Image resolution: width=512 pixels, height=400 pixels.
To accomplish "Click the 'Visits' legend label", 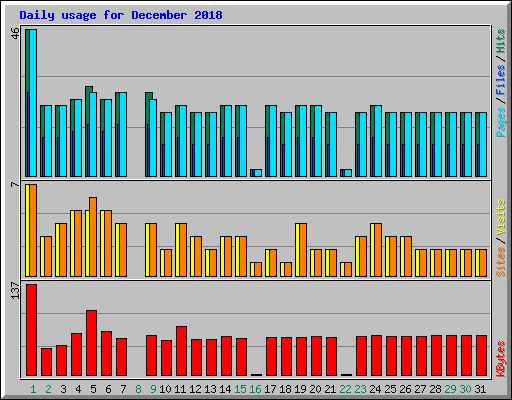I will coord(501,217).
